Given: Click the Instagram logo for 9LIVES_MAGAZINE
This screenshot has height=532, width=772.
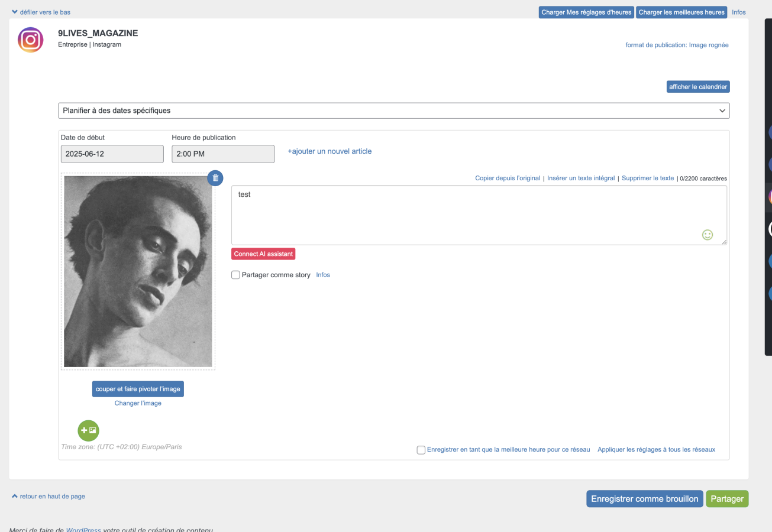Looking at the screenshot, I should click(x=30, y=40).
